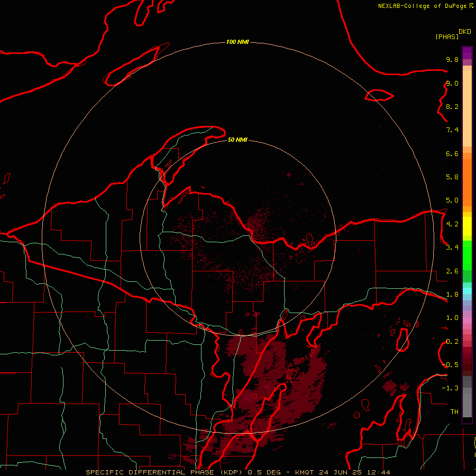This screenshot has width=476, height=476.
Task: Click the 12:44 timestamp in the caption
Action: [379, 472]
